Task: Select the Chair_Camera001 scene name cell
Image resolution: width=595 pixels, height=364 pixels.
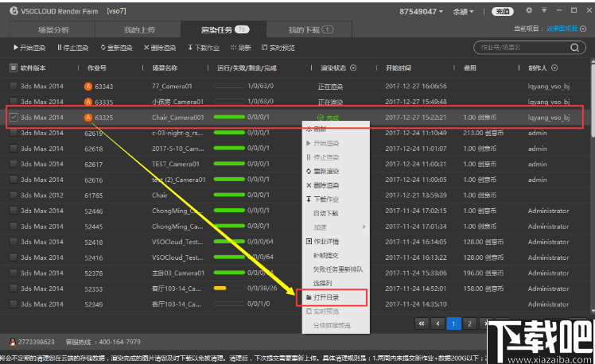Action: pos(178,117)
